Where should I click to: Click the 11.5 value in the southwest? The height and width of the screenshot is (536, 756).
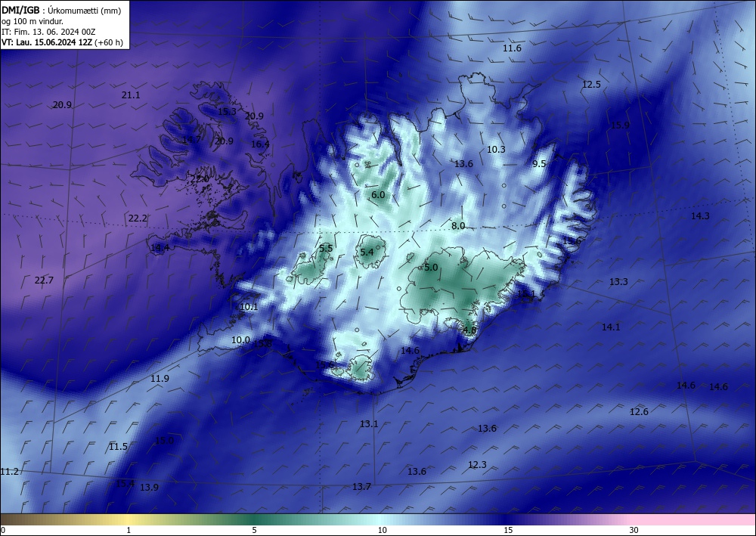[x=118, y=447]
